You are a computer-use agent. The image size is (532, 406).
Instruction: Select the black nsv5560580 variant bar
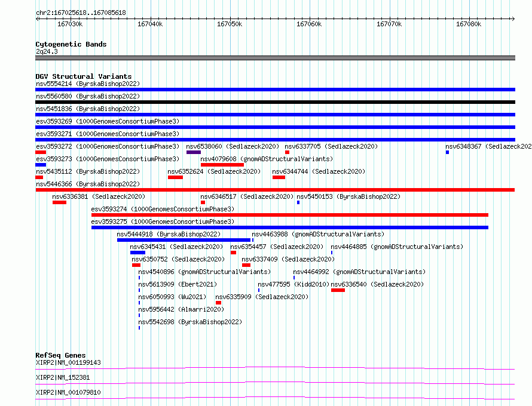pyautogui.click(x=275, y=102)
